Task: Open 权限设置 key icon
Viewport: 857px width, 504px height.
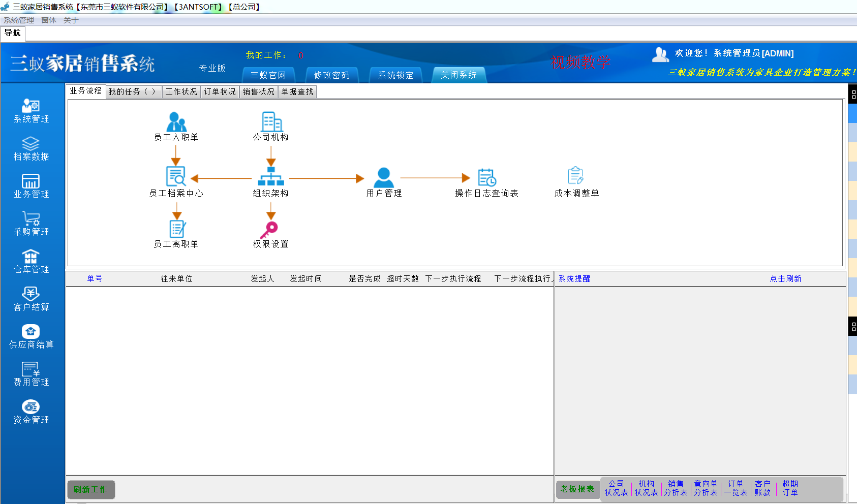Action: click(x=269, y=230)
